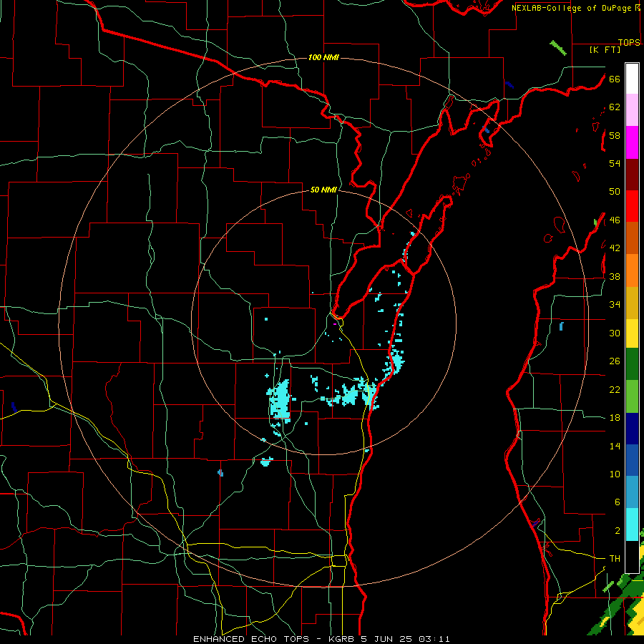Viewport: 644px width, 644px height.
Task: Click the 54 value on the legend
Action: pyautogui.click(x=615, y=163)
